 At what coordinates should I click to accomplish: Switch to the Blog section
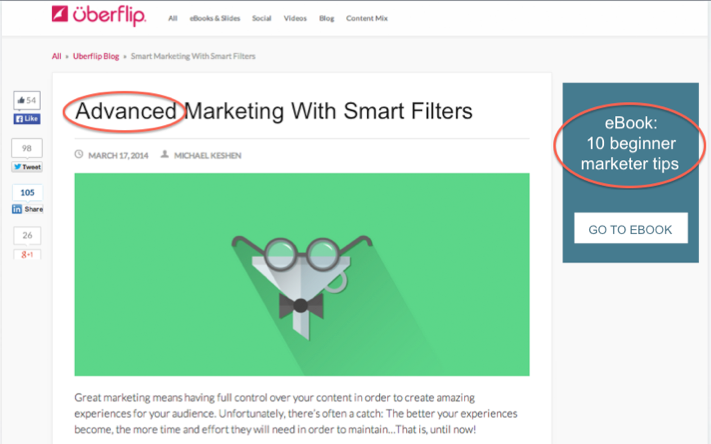point(326,19)
